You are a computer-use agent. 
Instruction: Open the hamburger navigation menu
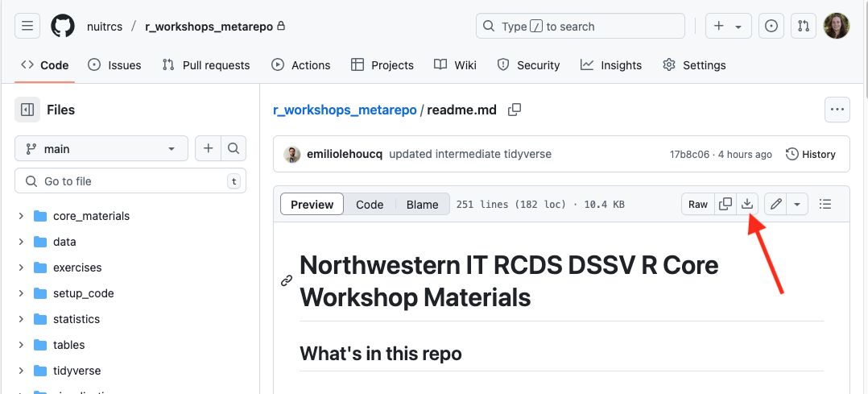[x=27, y=26]
